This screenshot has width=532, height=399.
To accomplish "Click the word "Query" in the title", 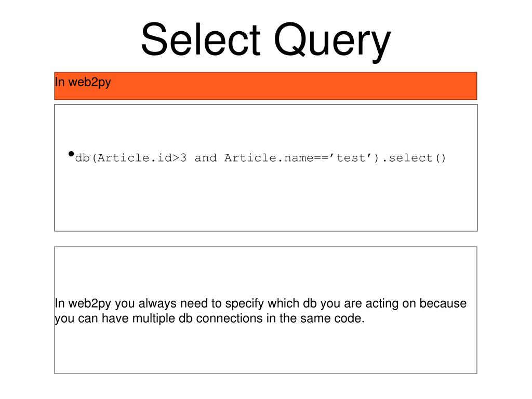I will [x=332, y=42].
